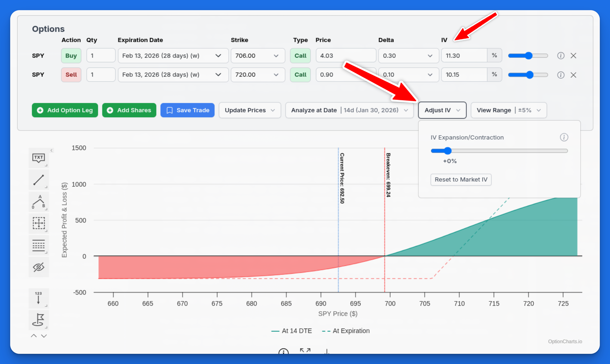
Task: Toggle the Sell action on second leg
Action: [x=71, y=75]
